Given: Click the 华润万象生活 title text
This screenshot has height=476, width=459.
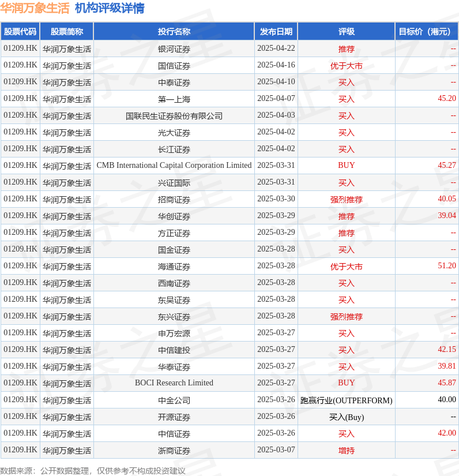Looking at the screenshot, I should click(35, 8).
